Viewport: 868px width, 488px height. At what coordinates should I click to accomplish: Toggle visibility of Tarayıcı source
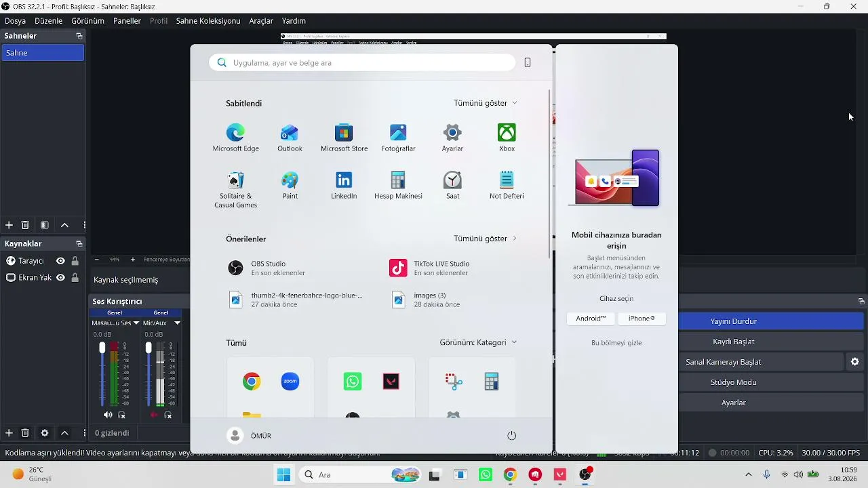coord(60,261)
